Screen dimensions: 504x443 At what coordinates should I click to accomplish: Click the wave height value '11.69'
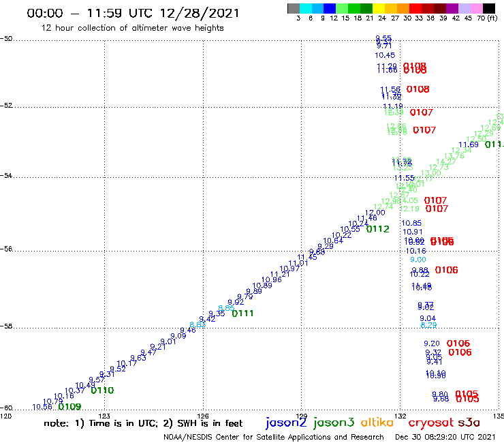[x=469, y=144]
